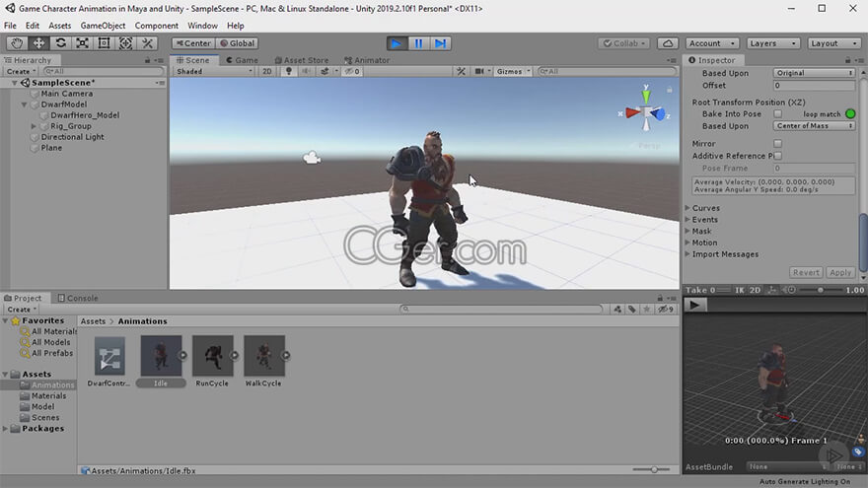
Task: Switch to the Game tab
Action: tap(242, 60)
